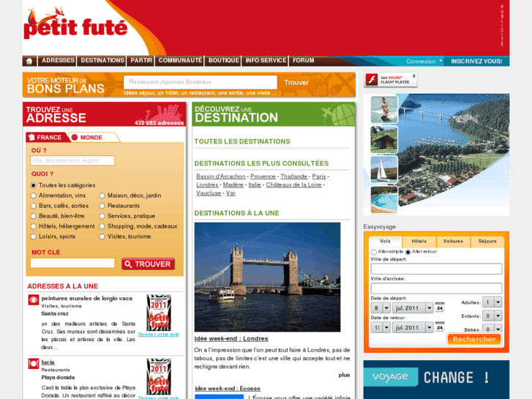The width and height of the screenshot is (532, 399).
Task: Select Maison, déco, jardin category
Action: tap(102, 195)
